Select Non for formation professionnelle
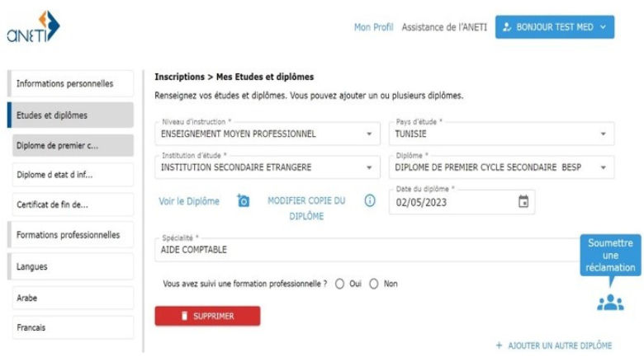The image size is (644, 362). (x=373, y=284)
